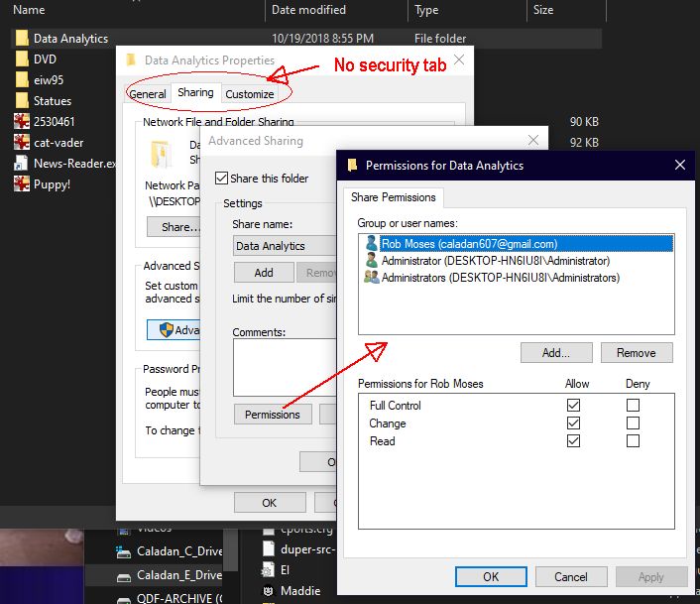
Task: Click the Administrators group icon
Action: coord(371,278)
